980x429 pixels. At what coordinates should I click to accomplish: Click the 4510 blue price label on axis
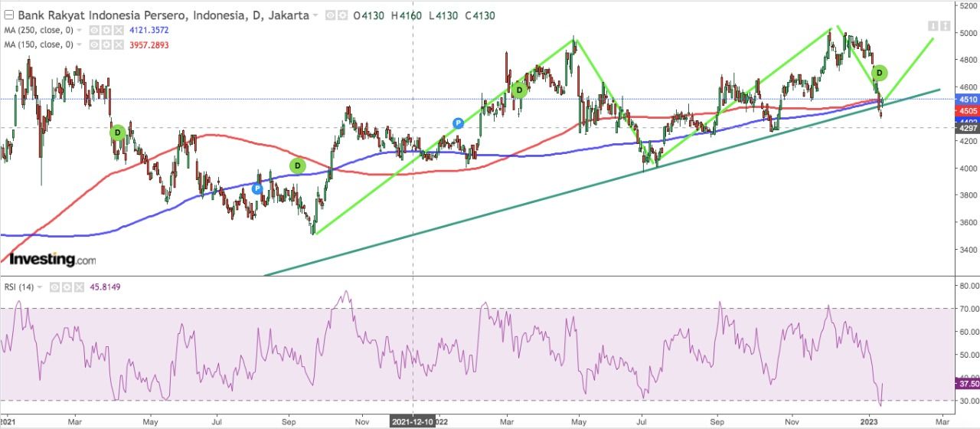(x=969, y=100)
